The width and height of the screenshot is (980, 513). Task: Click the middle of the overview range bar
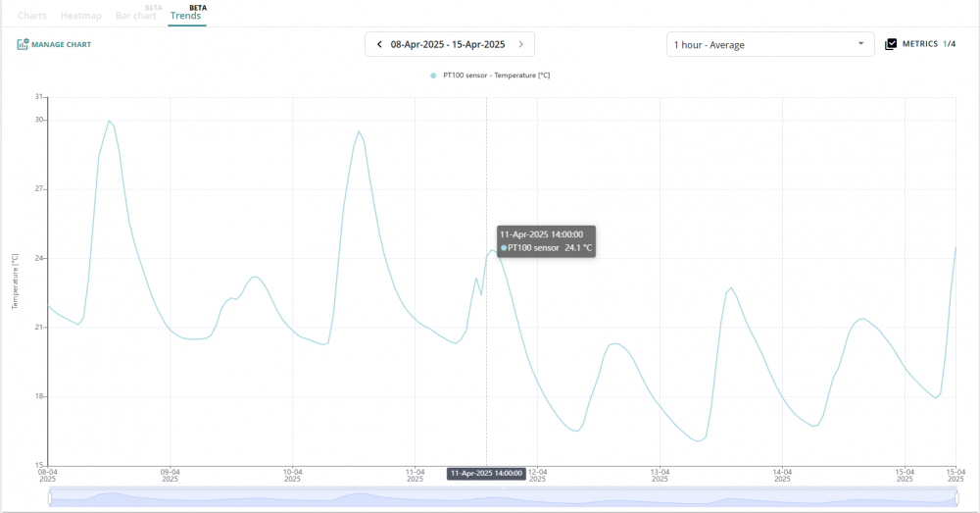tap(502, 498)
